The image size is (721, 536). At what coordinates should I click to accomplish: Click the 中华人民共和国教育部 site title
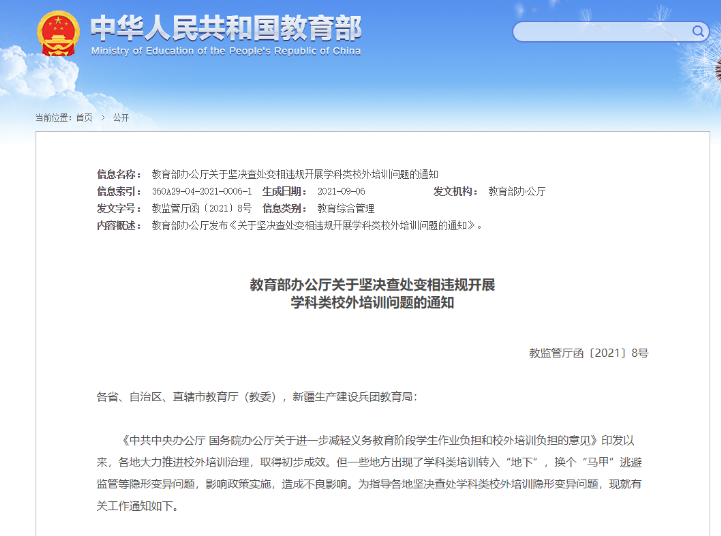click(x=226, y=28)
